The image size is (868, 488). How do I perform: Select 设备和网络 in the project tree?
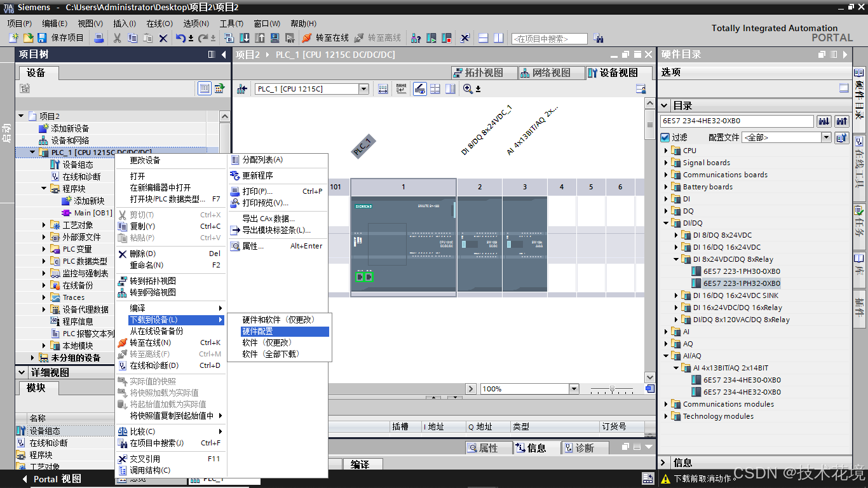(x=70, y=140)
